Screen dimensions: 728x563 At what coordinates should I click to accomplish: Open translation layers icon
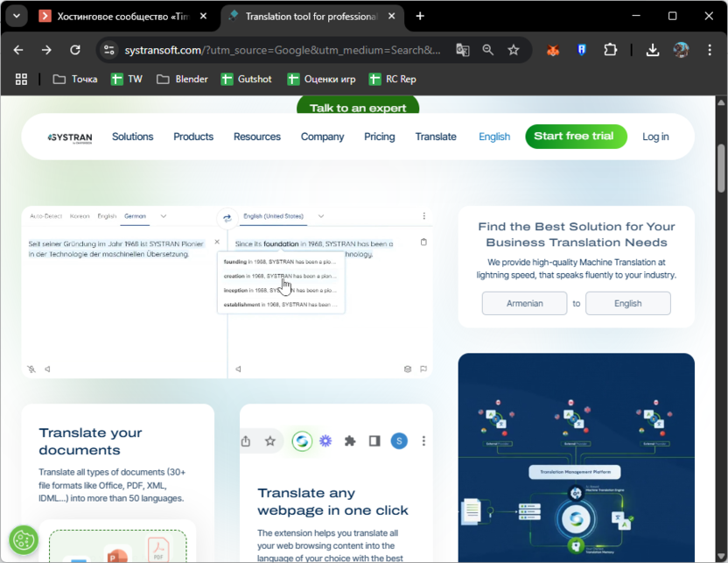408,369
